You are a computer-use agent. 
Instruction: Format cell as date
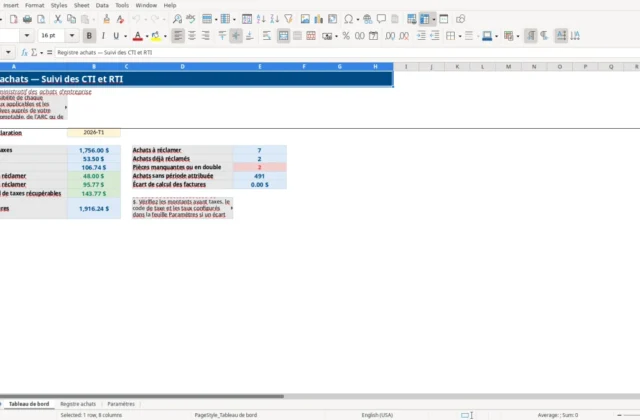click(373, 36)
